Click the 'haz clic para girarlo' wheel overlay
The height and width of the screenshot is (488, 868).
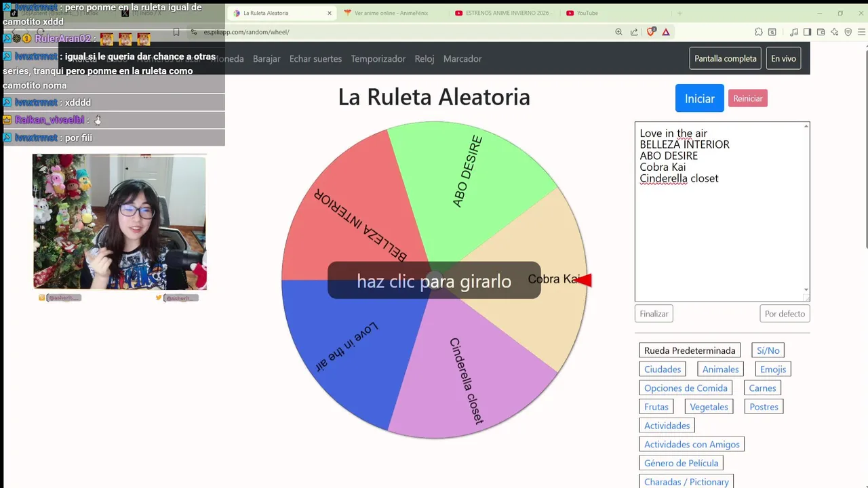click(434, 281)
